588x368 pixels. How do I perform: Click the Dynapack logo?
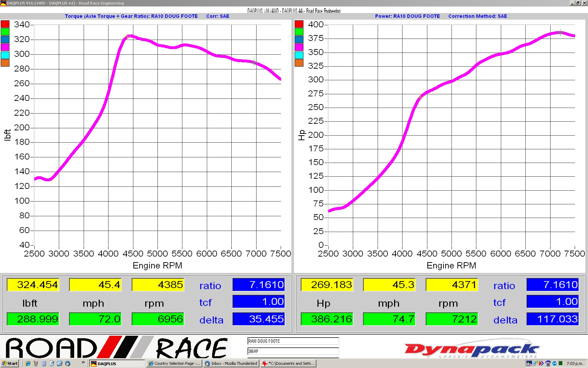pyautogui.click(x=471, y=349)
